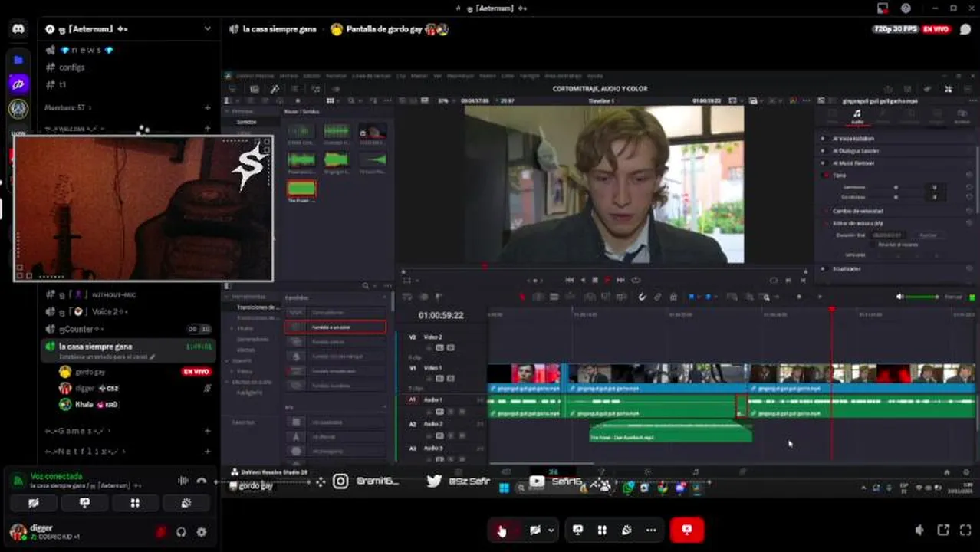
Task: Join the Voice 2 voice channel
Action: pos(110,311)
